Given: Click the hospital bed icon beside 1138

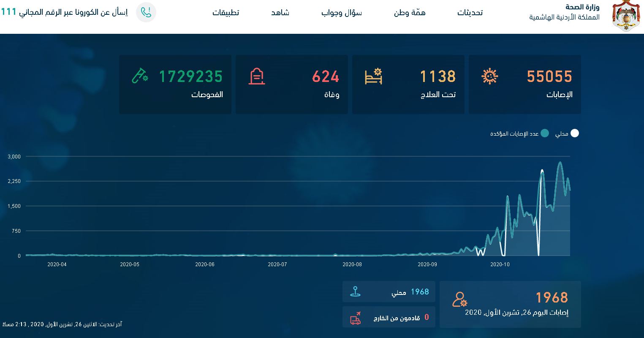Looking at the screenshot, I should tap(373, 76).
